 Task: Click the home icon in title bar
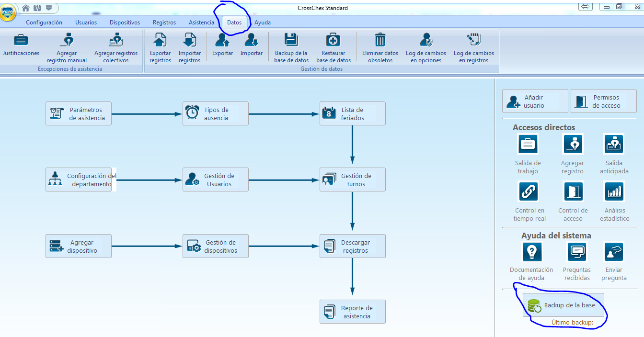(26, 8)
